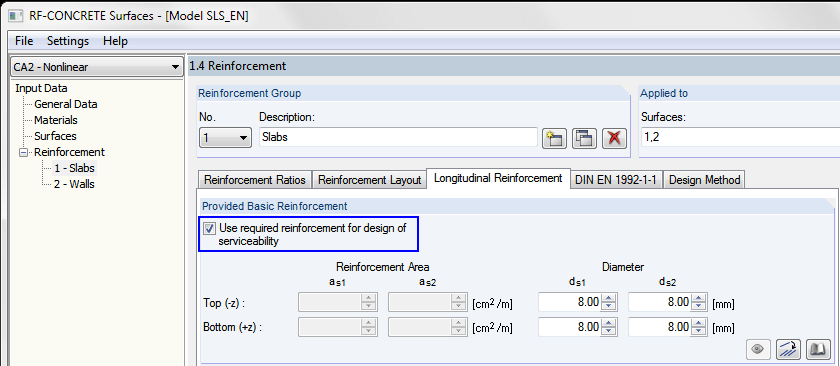Click the disabled Top as2 area field
The height and width of the screenshot is (366, 840).
pyautogui.click(x=428, y=303)
